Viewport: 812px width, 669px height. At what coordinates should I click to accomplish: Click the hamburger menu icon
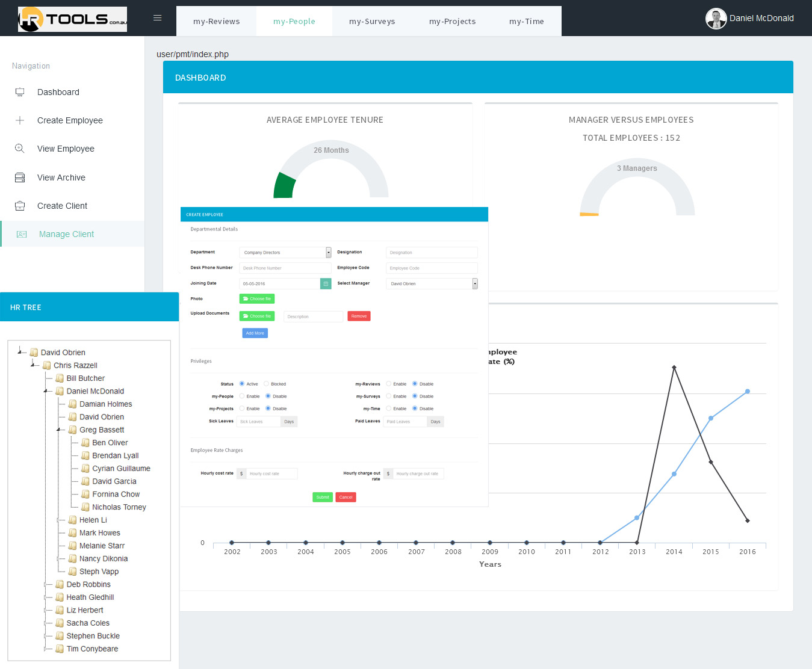157,18
